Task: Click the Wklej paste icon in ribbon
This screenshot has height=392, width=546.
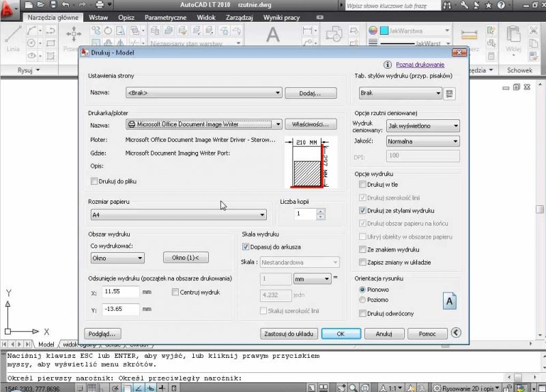Action: (513, 38)
